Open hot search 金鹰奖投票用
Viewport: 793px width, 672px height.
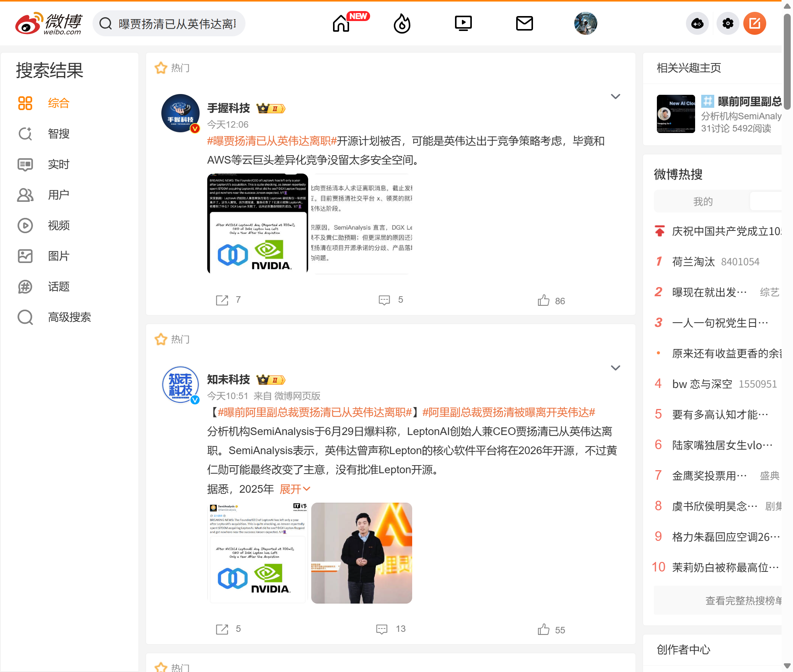(709, 476)
